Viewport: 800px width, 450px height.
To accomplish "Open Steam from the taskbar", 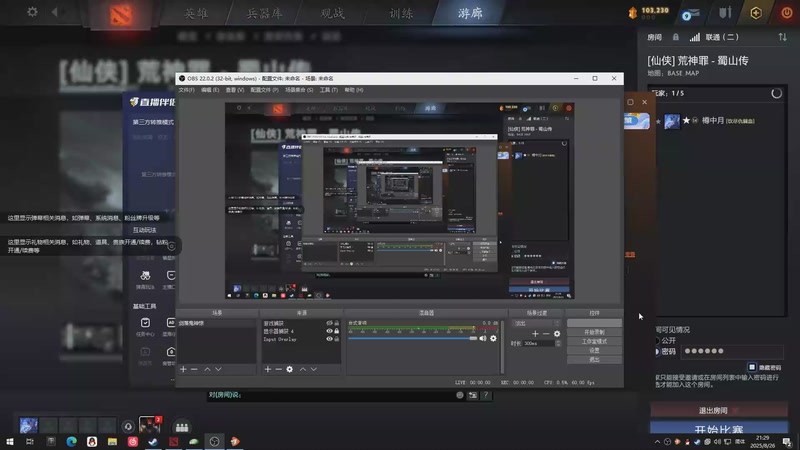I will click(153, 442).
